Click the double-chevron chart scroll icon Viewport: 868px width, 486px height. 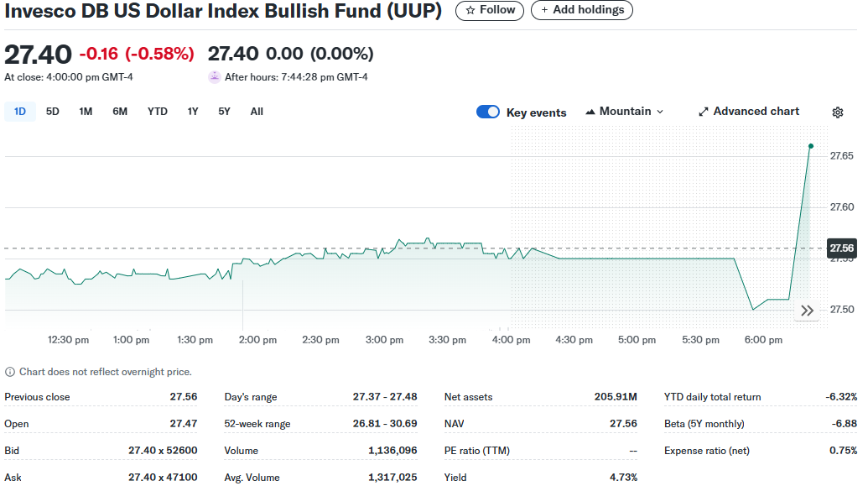pos(807,311)
